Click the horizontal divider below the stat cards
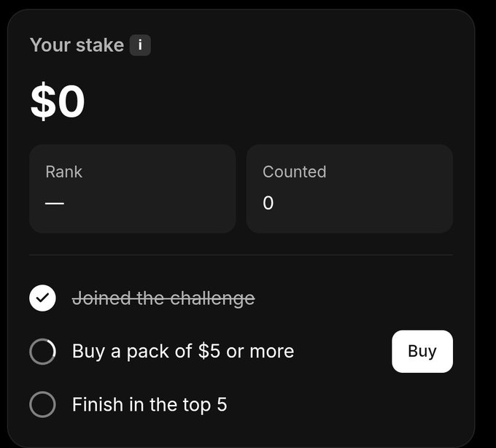This screenshot has width=496, height=448. [x=241, y=255]
